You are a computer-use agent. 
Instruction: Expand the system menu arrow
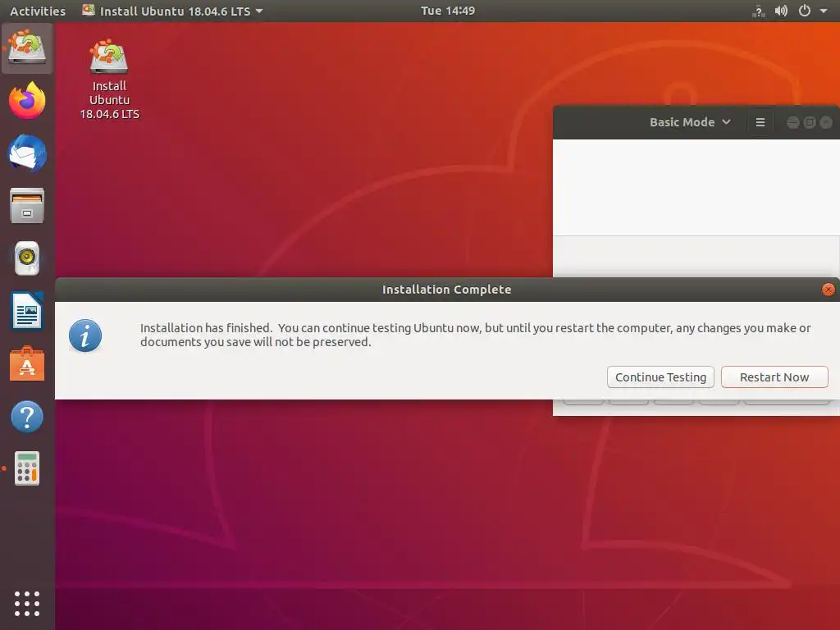click(824, 11)
